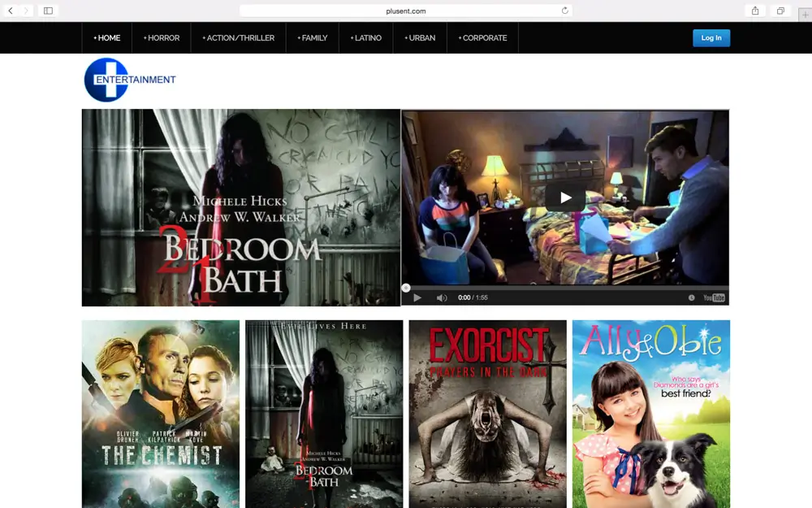Mute the video with the speaker icon
This screenshot has width=812, height=508.
[x=442, y=297]
